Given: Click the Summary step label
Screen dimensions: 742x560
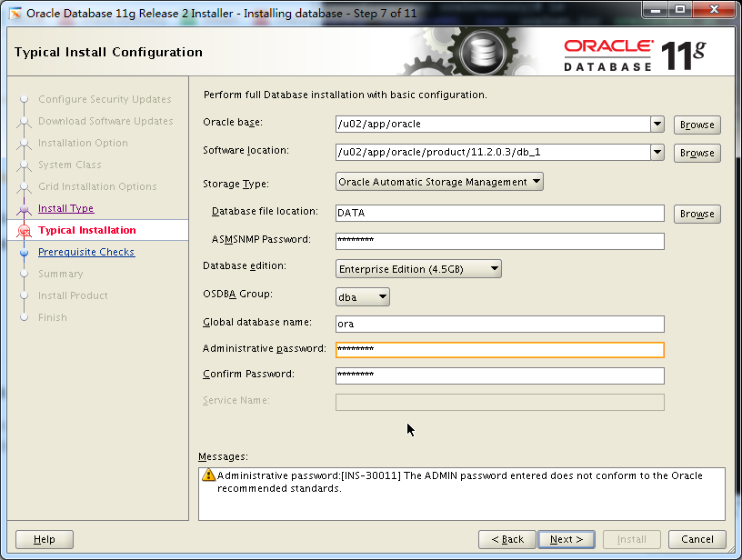Looking at the screenshot, I should click(60, 274).
